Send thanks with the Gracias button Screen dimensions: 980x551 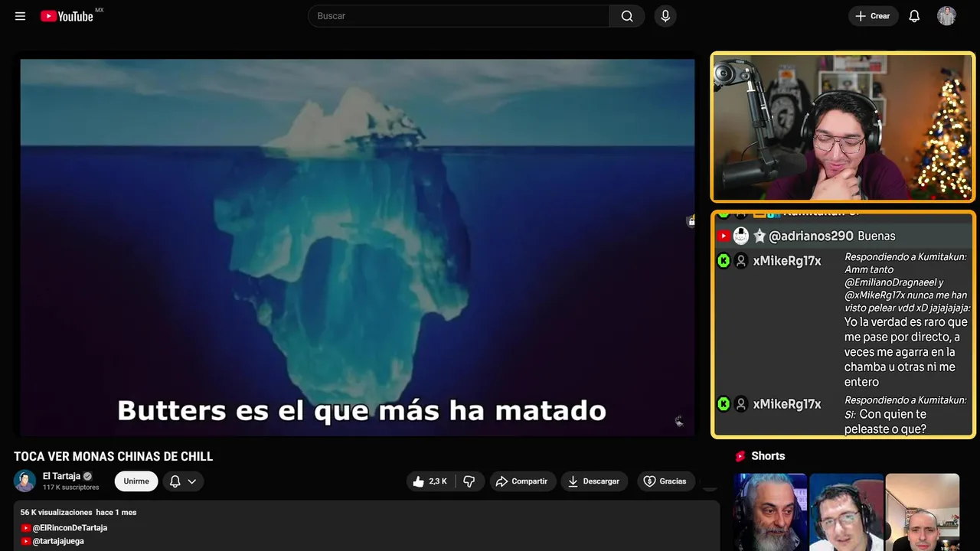coord(665,481)
